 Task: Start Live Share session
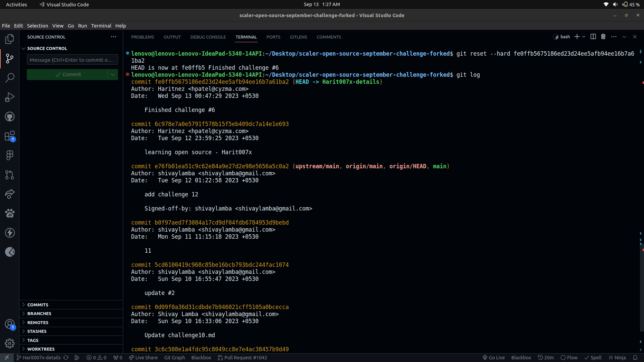click(143, 358)
